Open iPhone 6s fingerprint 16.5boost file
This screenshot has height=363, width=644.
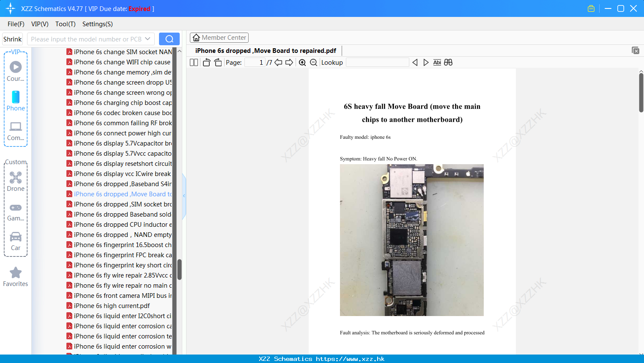pyautogui.click(x=119, y=245)
